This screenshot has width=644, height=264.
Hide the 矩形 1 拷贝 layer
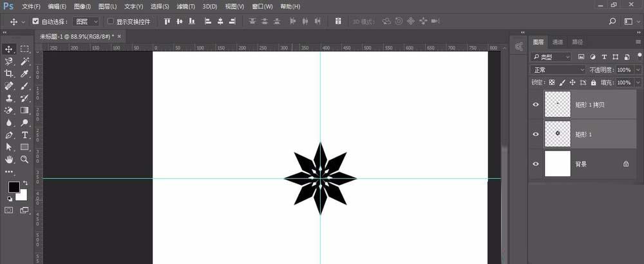click(x=536, y=104)
